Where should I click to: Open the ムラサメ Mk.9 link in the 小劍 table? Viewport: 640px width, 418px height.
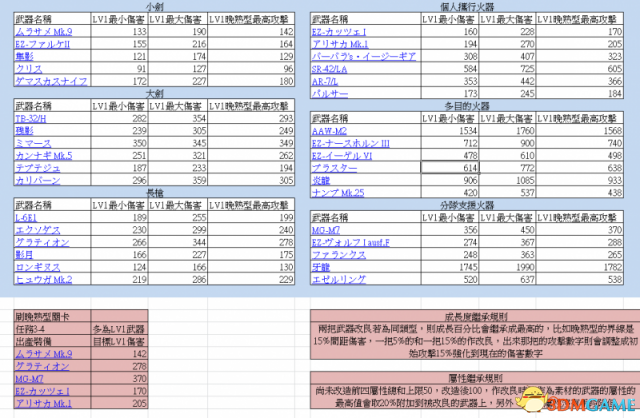click(x=44, y=32)
